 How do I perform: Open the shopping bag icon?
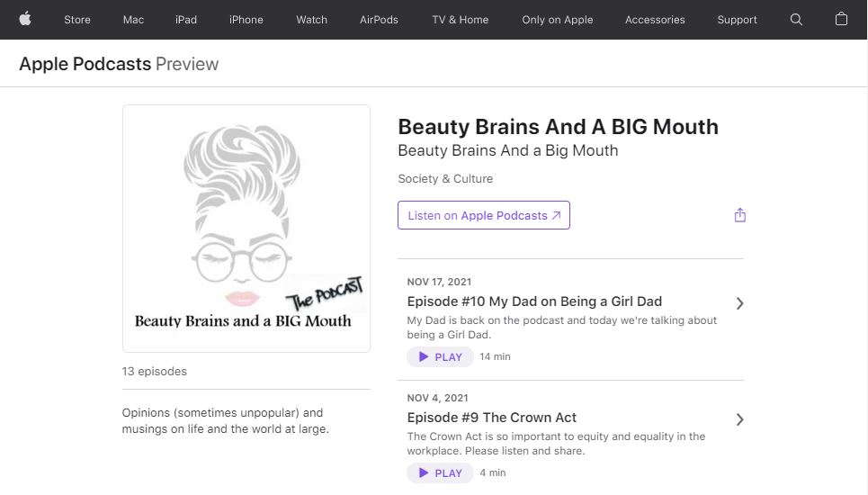[x=841, y=19]
